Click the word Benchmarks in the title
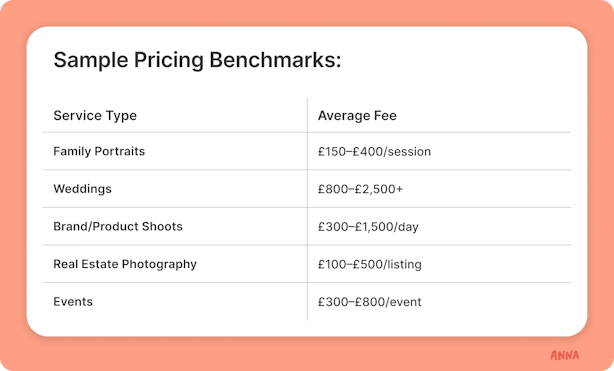The width and height of the screenshot is (614, 371). [275, 60]
